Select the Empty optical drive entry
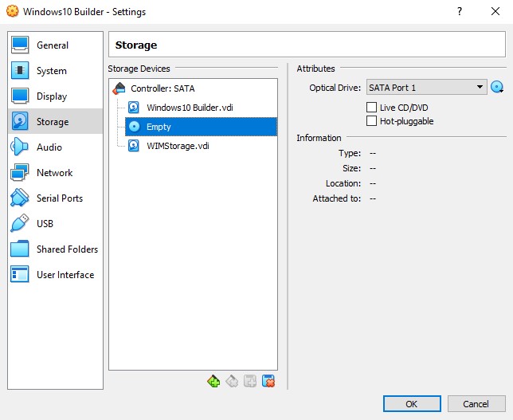 pos(201,127)
